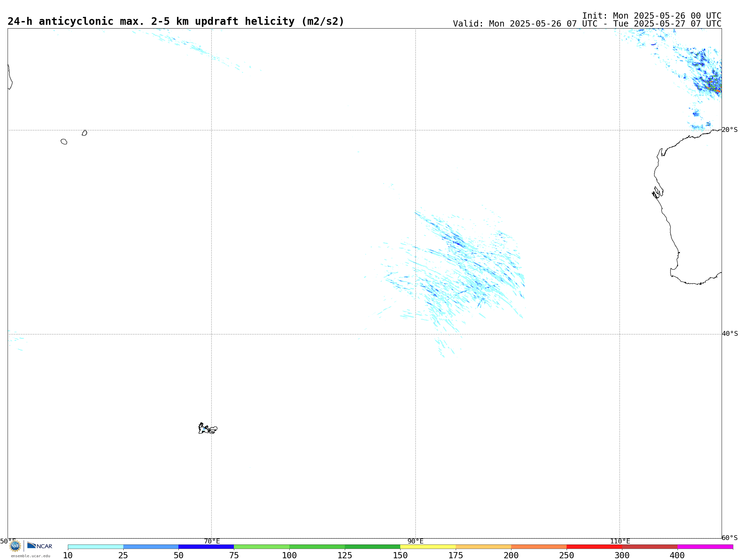Image resolution: width=744 pixels, height=560 pixels.
Task: Click the Kerguelen Islands outline on the map
Action: 208,428
